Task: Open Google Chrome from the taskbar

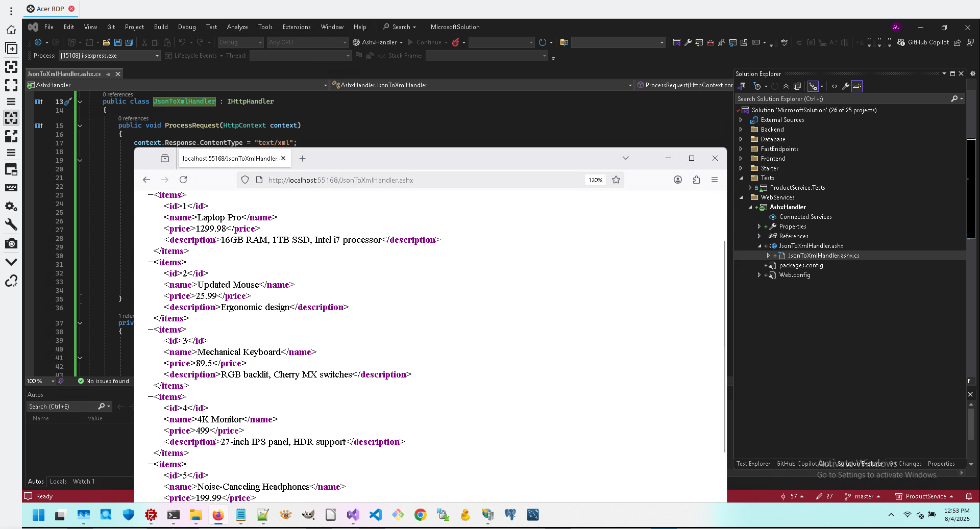Action: pos(420,515)
